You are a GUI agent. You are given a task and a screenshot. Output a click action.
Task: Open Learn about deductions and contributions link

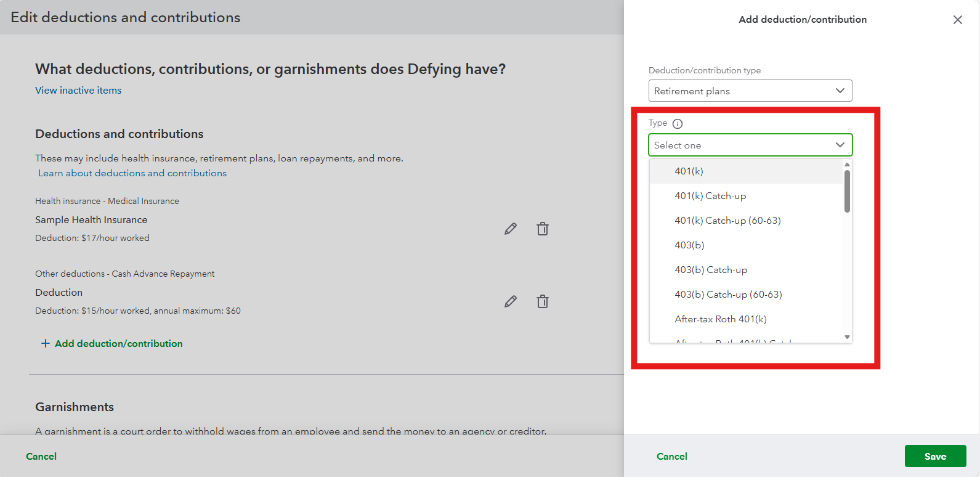tap(132, 173)
